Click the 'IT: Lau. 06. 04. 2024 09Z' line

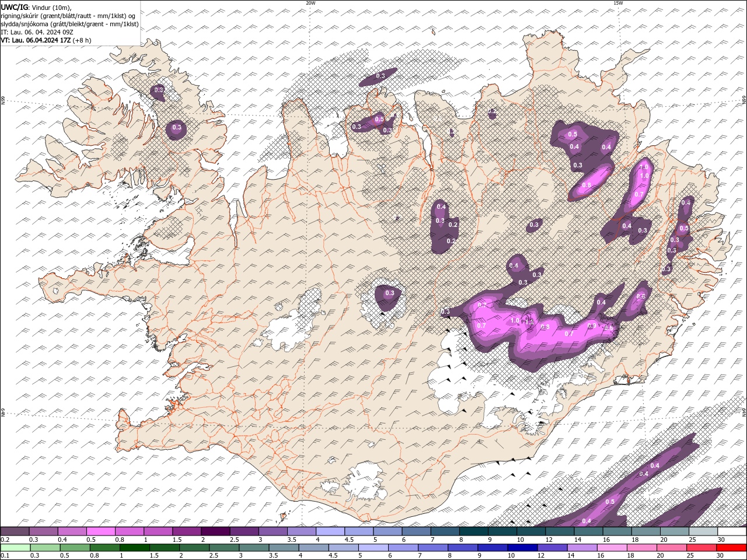37,32
